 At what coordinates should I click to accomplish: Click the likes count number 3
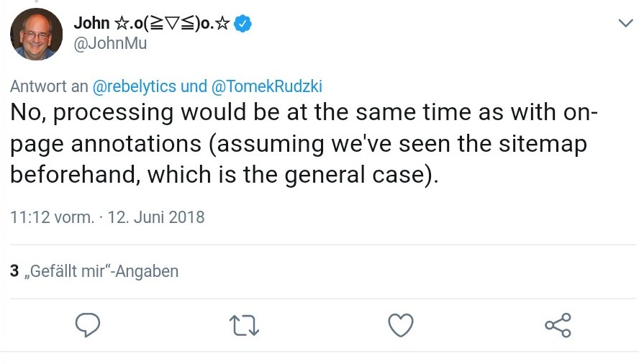pyautogui.click(x=14, y=271)
